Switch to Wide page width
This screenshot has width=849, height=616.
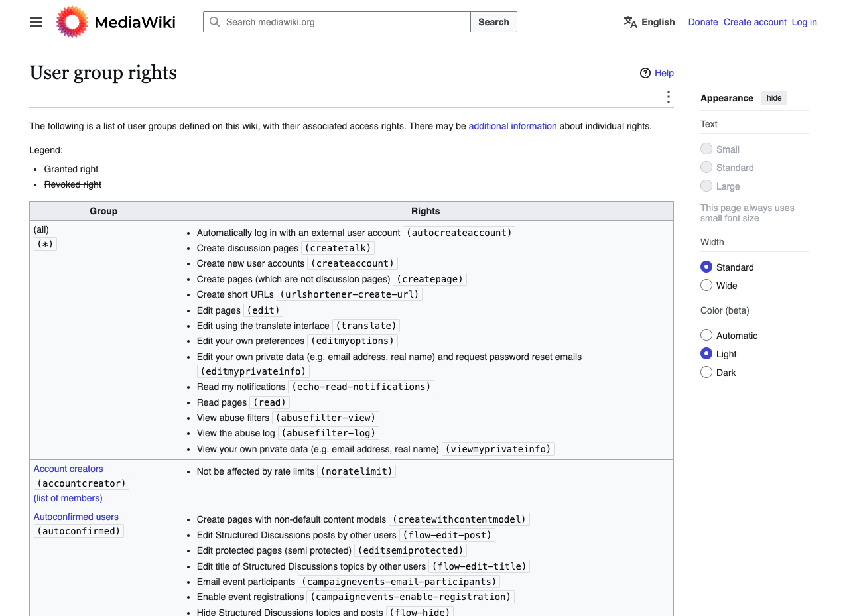[706, 285]
